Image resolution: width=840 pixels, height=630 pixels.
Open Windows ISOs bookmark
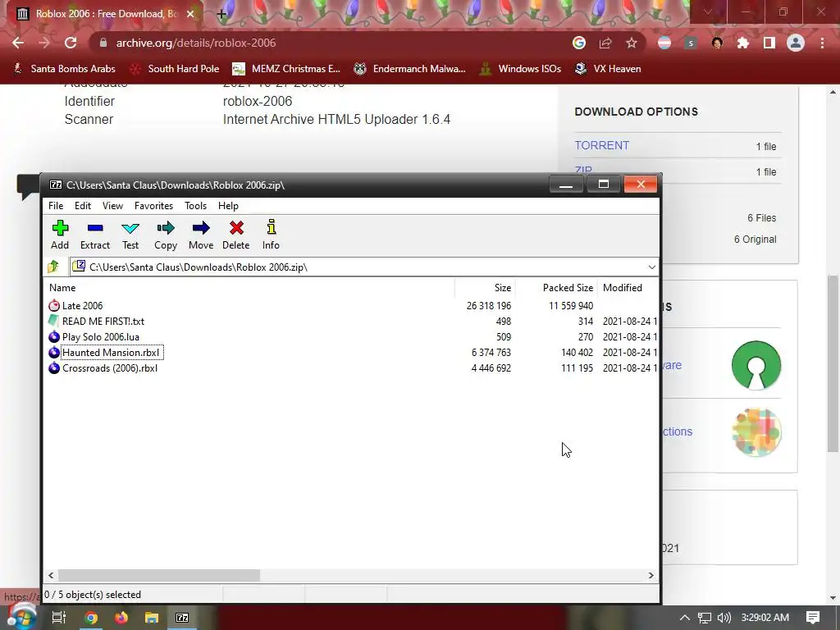520,69
